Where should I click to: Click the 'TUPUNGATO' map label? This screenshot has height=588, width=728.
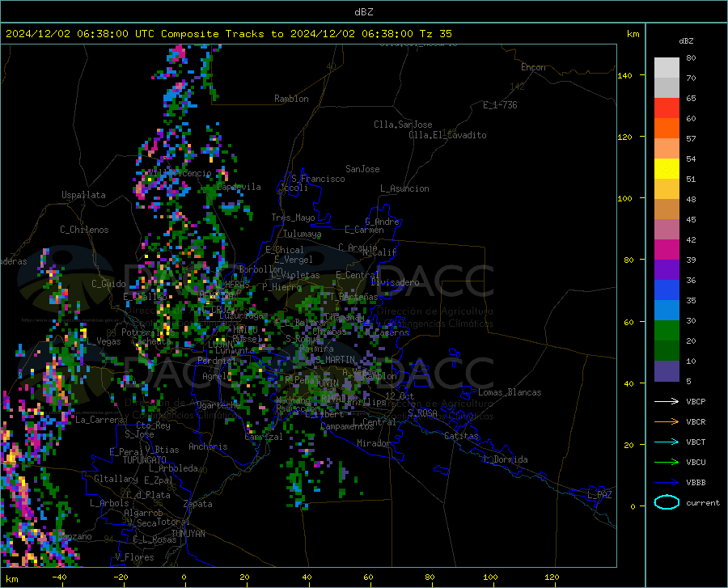tap(145, 460)
